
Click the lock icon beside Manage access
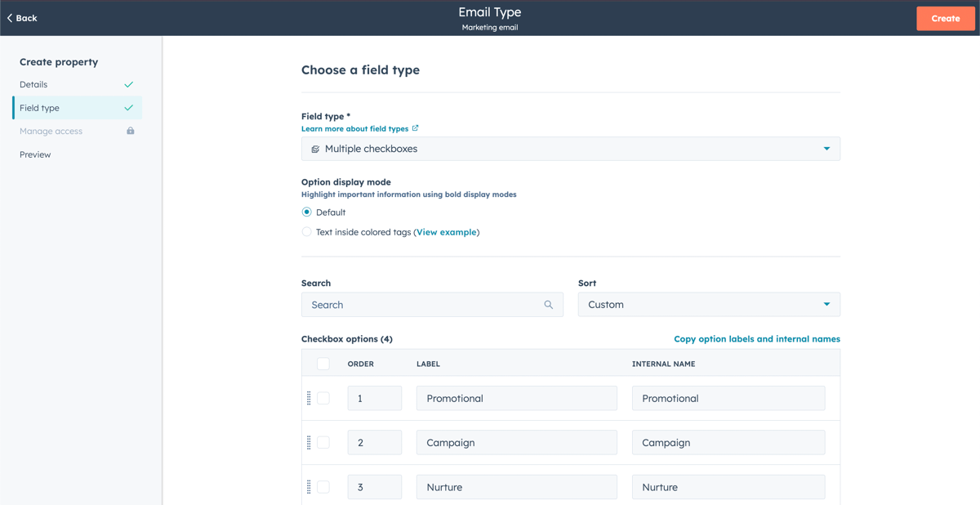(x=130, y=131)
